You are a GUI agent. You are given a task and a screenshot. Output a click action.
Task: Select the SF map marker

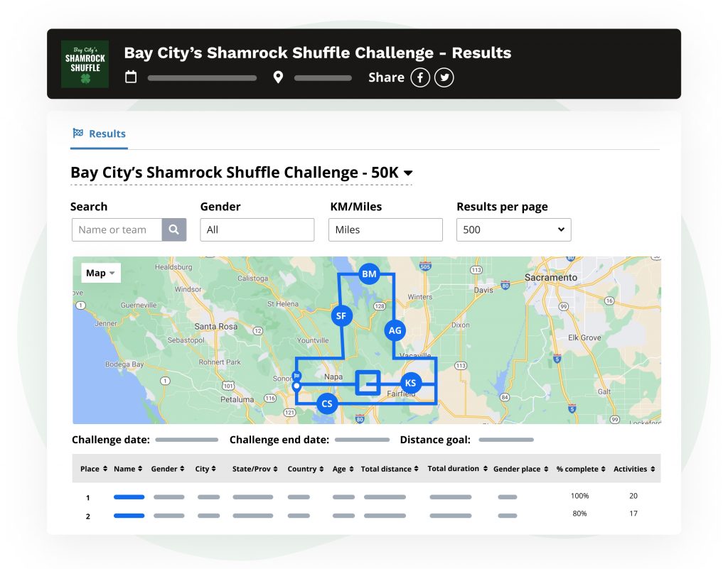341,315
